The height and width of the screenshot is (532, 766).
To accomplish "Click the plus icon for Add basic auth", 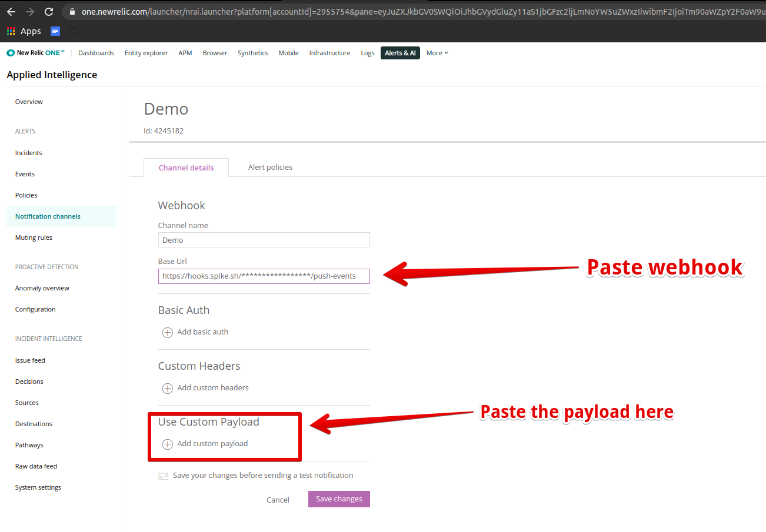I will [167, 332].
